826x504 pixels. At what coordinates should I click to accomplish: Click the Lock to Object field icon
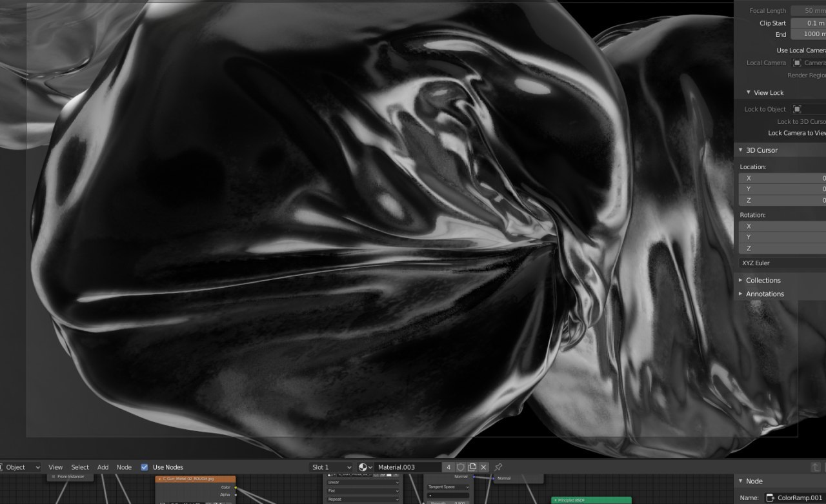(x=797, y=109)
